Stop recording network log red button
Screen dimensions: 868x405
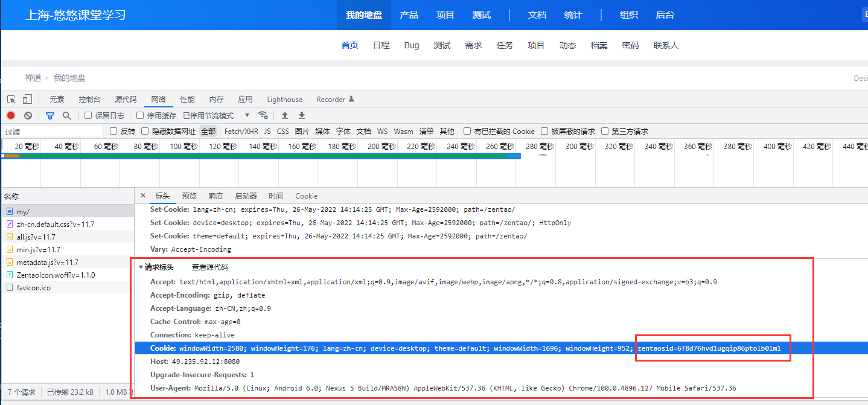[x=10, y=116]
